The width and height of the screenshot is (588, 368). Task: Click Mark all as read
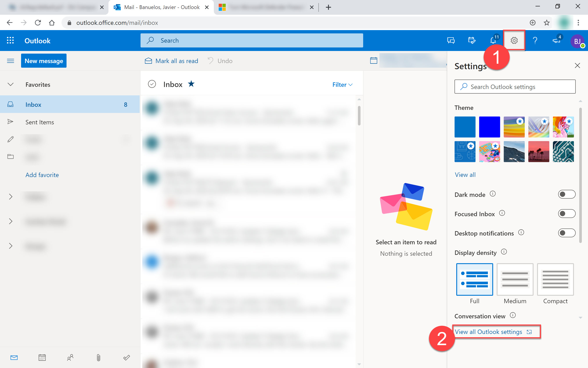(171, 61)
